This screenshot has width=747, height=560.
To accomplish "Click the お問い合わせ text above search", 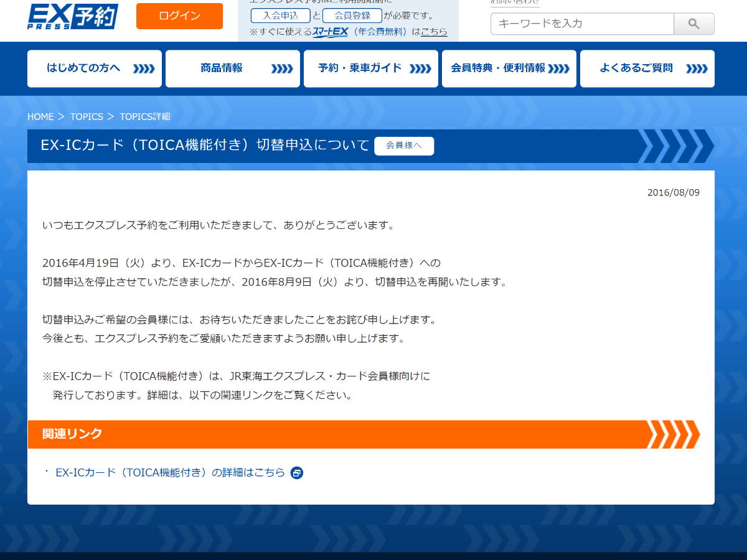I will [515, 2].
